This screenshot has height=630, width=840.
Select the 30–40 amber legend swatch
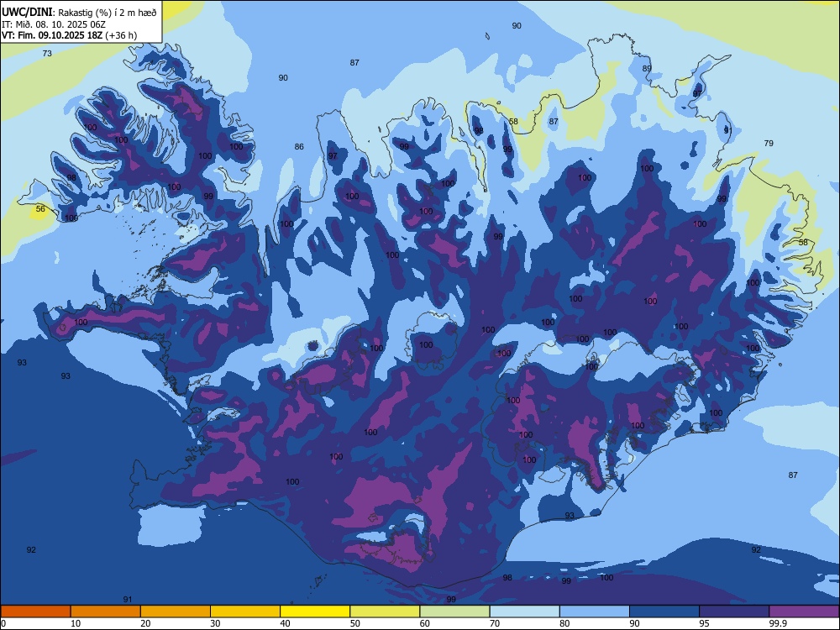245,612
